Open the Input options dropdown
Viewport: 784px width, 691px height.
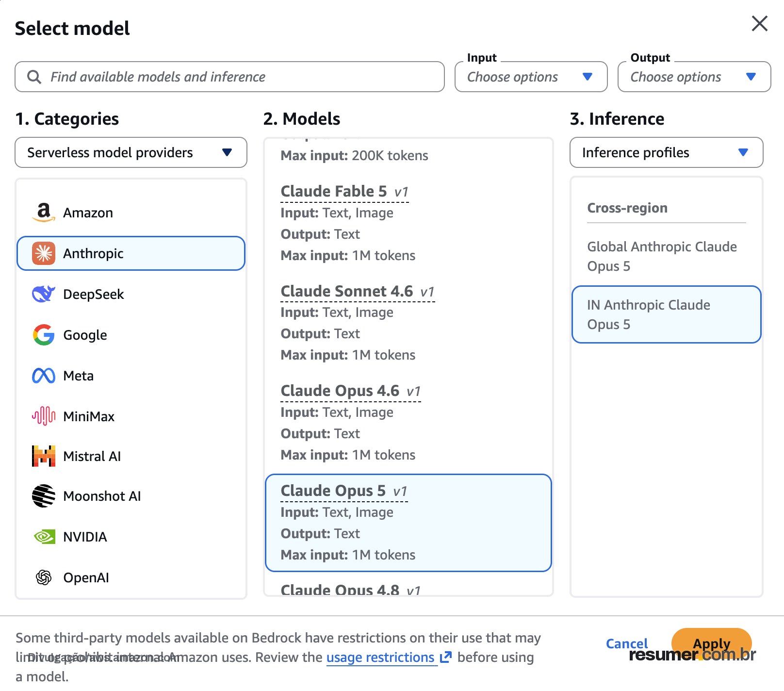coord(531,77)
